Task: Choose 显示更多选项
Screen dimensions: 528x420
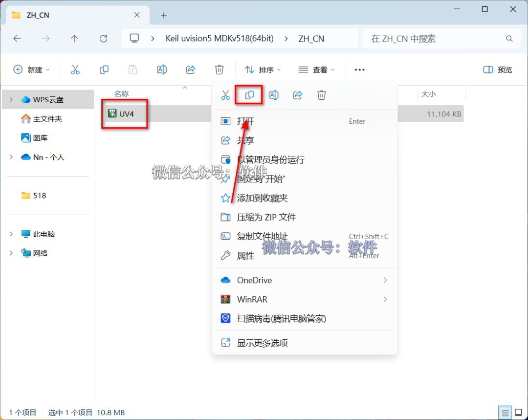Action: point(305,343)
